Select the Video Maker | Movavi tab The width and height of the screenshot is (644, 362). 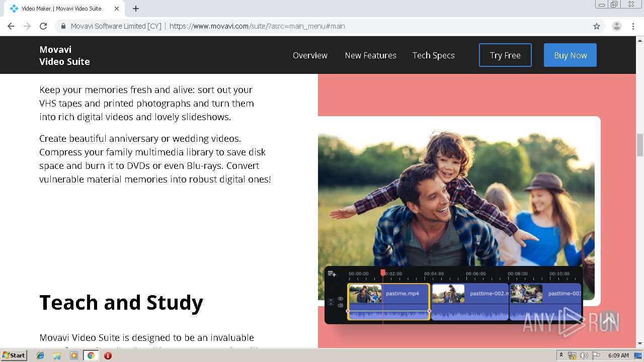click(63, 9)
